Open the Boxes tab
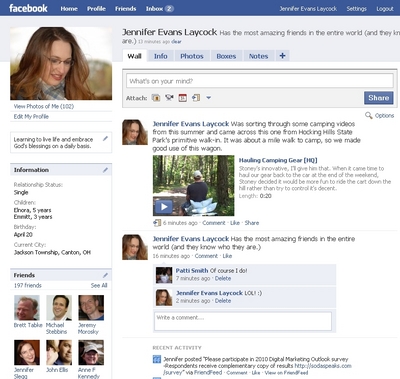This screenshot has width=400, height=379. click(x=226, y=56)
